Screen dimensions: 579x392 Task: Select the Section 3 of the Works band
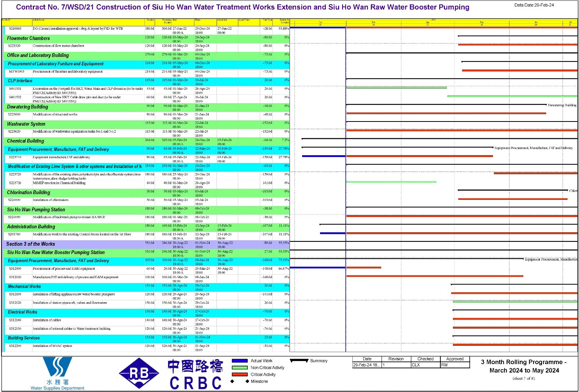point(146,244)
